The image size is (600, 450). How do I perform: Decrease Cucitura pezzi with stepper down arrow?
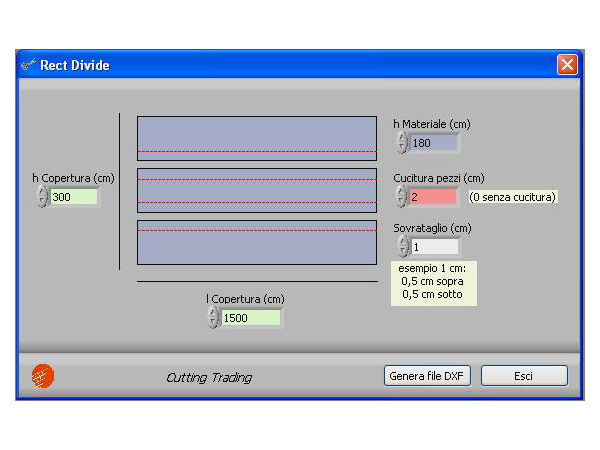pos(401,201)
